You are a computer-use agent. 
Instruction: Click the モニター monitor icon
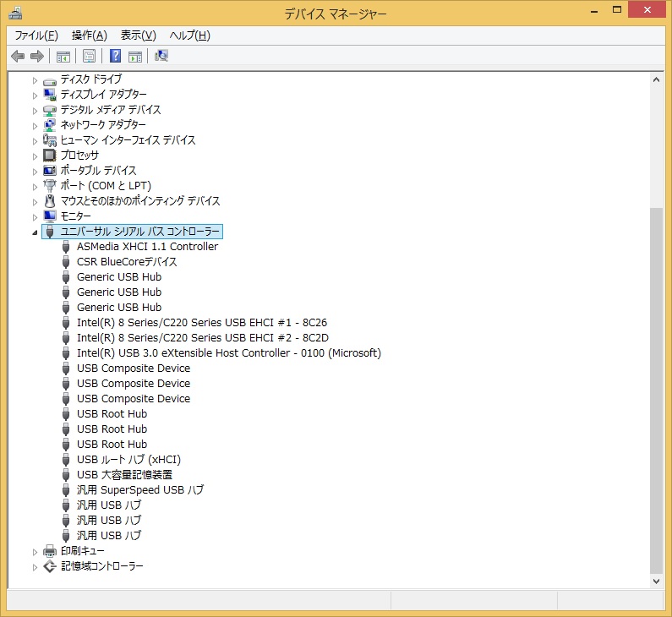point(50,216)
